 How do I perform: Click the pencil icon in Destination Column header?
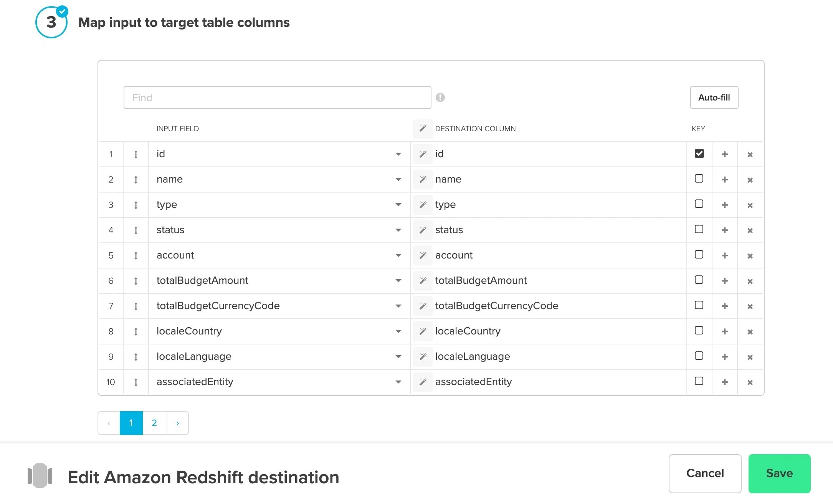(423, 128)
